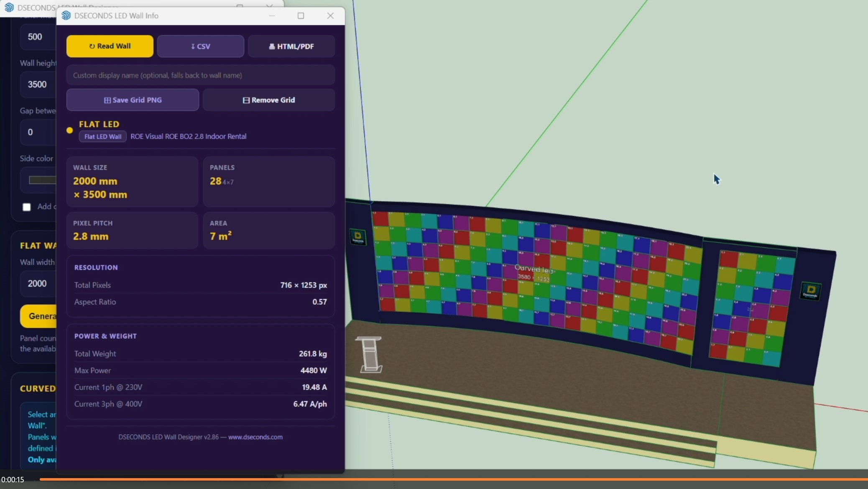Click the video progress bar
This screenshot has height=489, width=868.
click(454, 479)
